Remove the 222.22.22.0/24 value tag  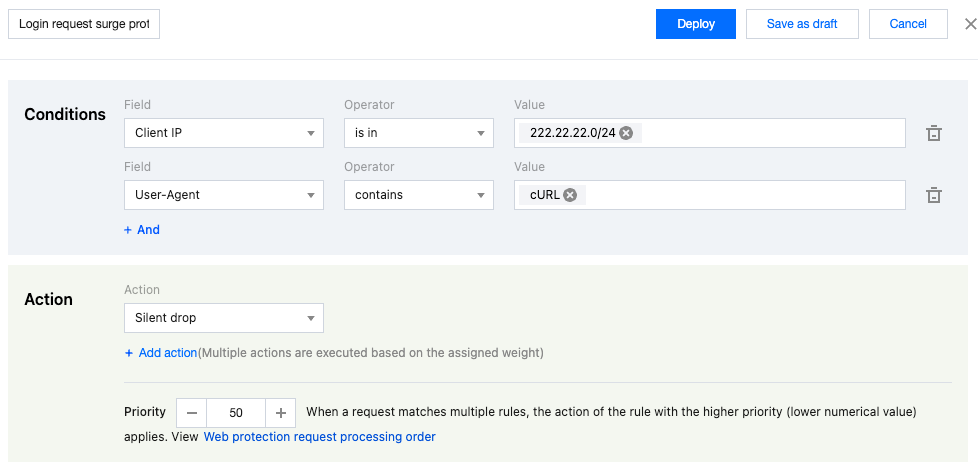(626, 133)
